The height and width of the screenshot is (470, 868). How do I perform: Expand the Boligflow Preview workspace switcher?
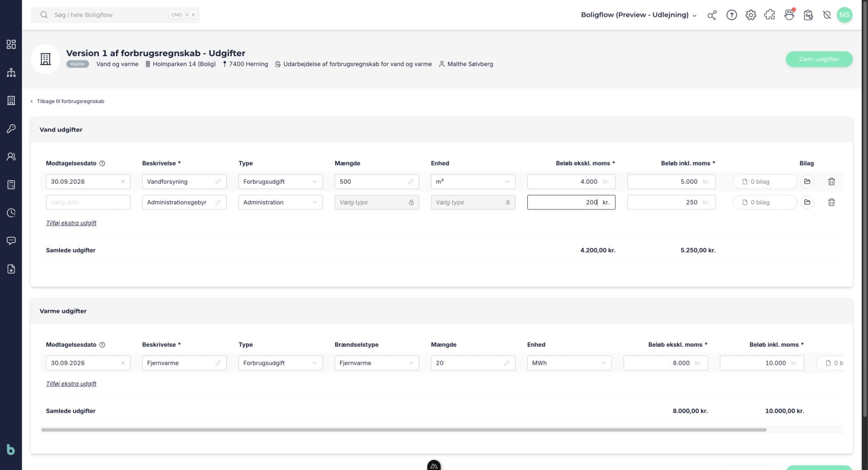pyautogui.click(x=638, y=15)
